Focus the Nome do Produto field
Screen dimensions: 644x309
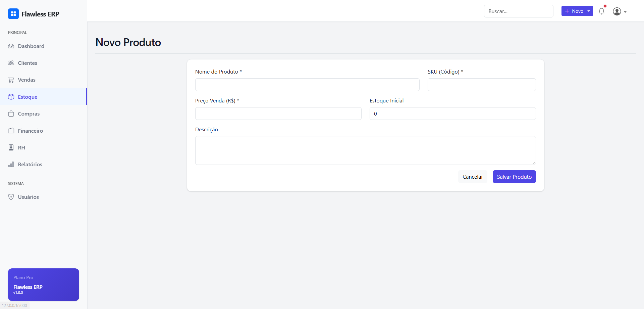point(307,85)
